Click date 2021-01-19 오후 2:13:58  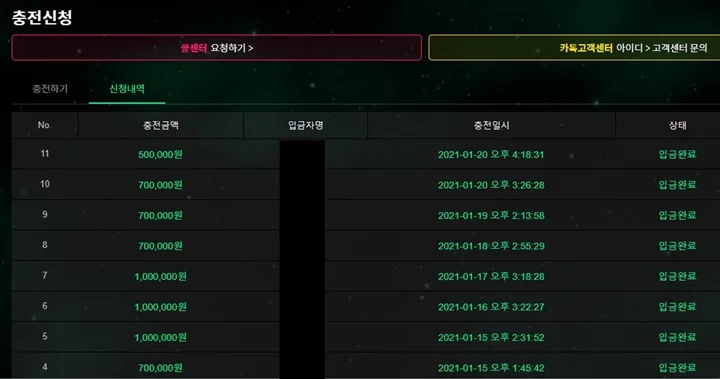(491, 215)
